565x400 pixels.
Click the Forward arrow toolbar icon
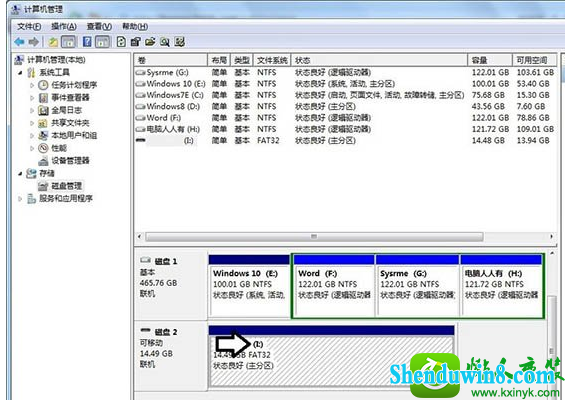click(34, 42)
